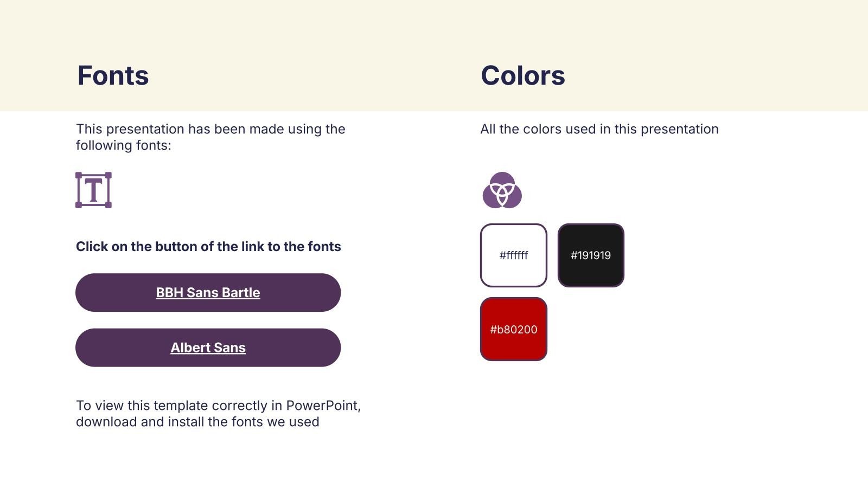Open the Albert Sans font link

(208, 348)
